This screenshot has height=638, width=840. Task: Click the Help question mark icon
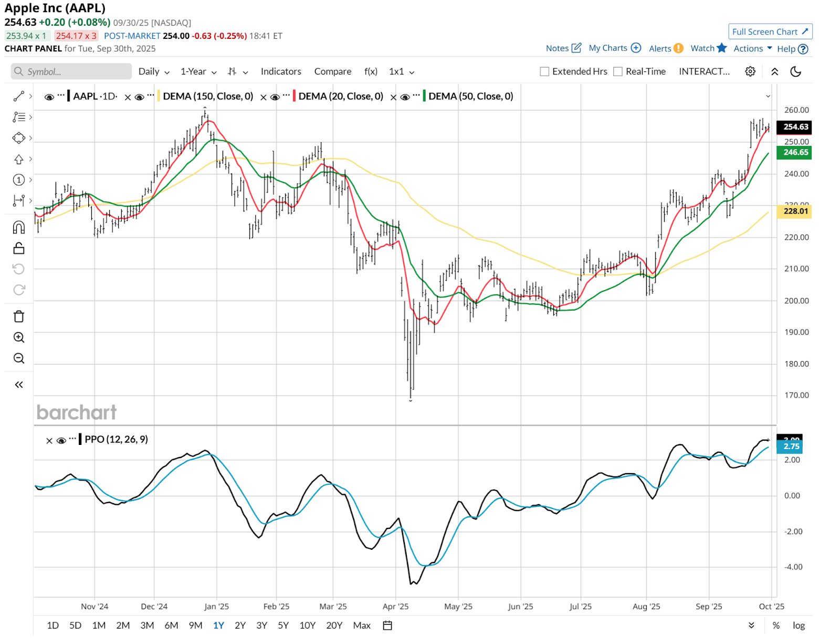click(x=803, y=49)
